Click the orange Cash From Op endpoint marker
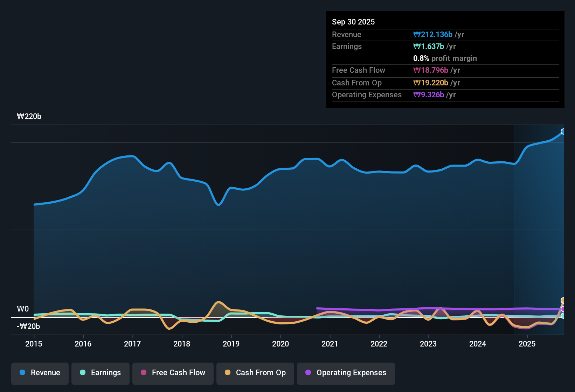575x392 pixels. (563, 300)
